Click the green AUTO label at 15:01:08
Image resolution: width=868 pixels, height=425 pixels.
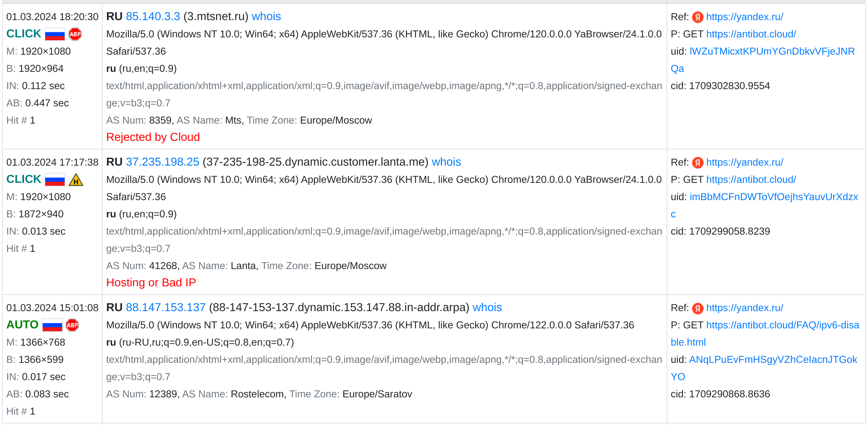click(22, 325)
